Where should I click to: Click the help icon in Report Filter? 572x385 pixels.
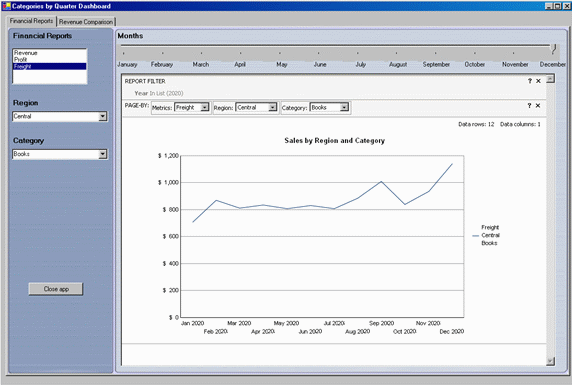point(530,81)
